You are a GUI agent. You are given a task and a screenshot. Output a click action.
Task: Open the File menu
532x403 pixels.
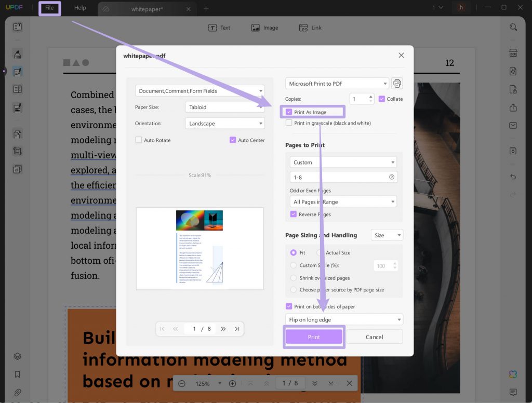click(x=49, y=8)
